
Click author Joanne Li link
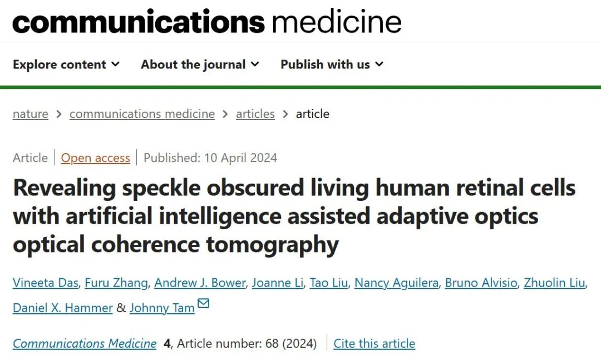[278, 283]
